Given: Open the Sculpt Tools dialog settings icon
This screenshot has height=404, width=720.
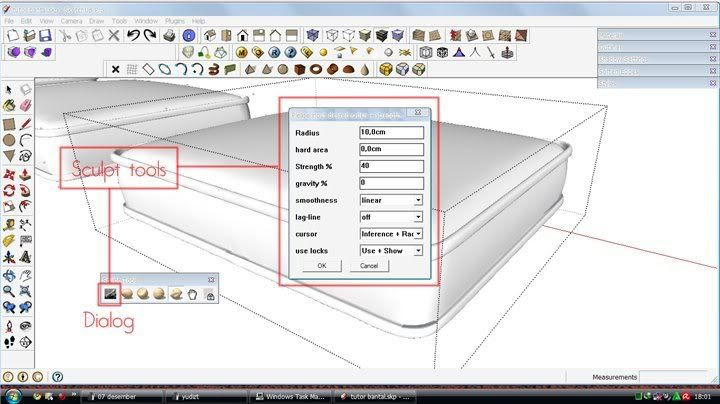Looking at the screenshot, I should [110, 294].
